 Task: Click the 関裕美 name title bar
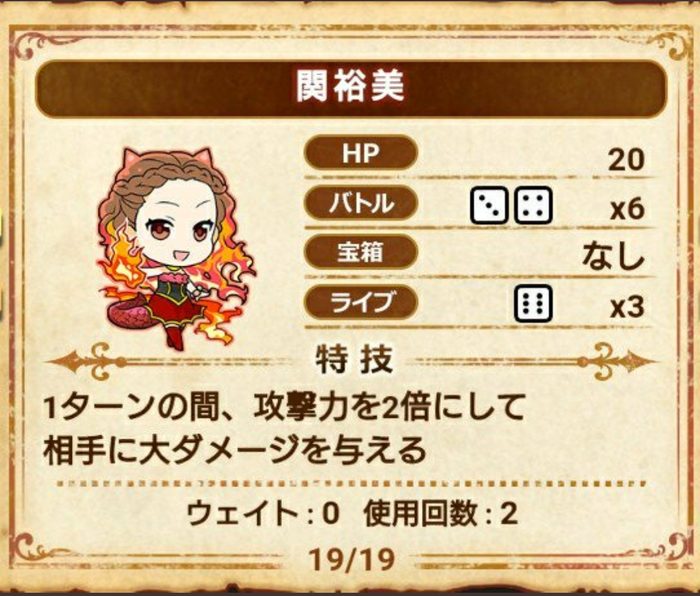[x=351, y=88]
